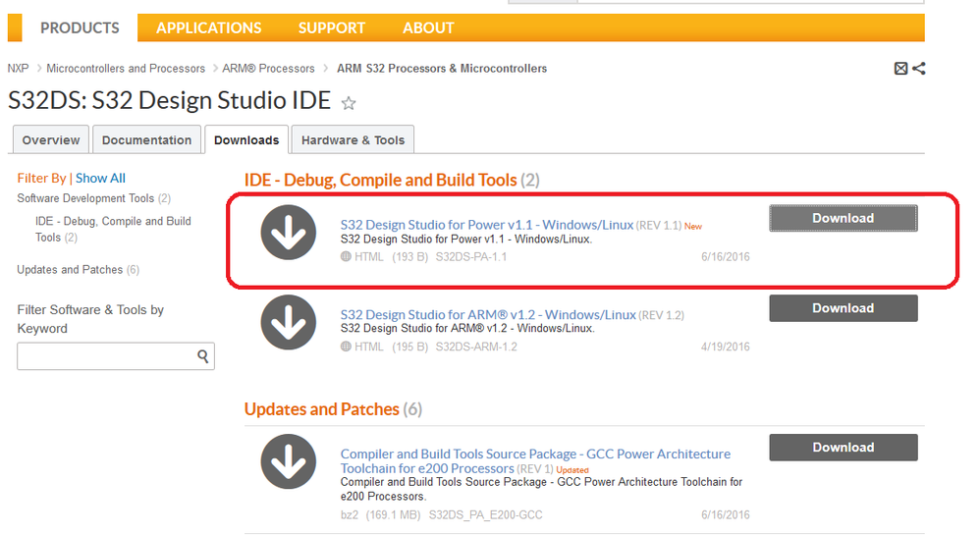Click the keyword filter text field

[105, 356]
